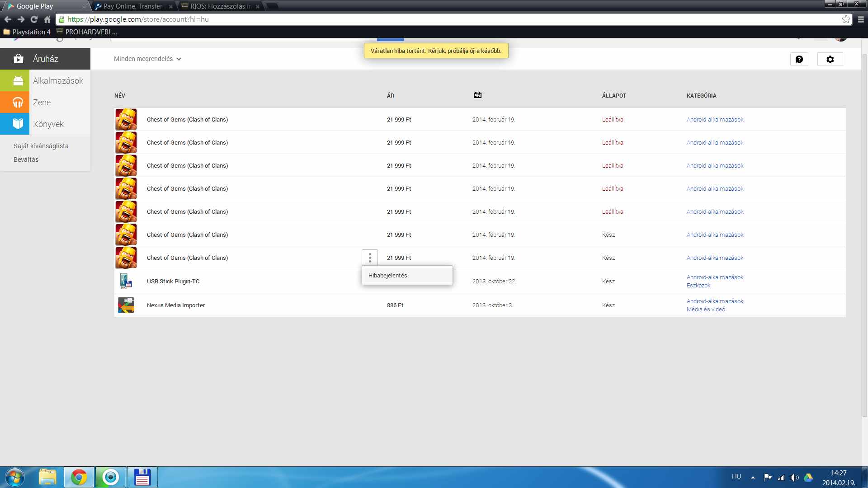868x488 pixels.
Task: Click the three-dot options icon on Chest of Gems row
Action: (x=370, y=258)
